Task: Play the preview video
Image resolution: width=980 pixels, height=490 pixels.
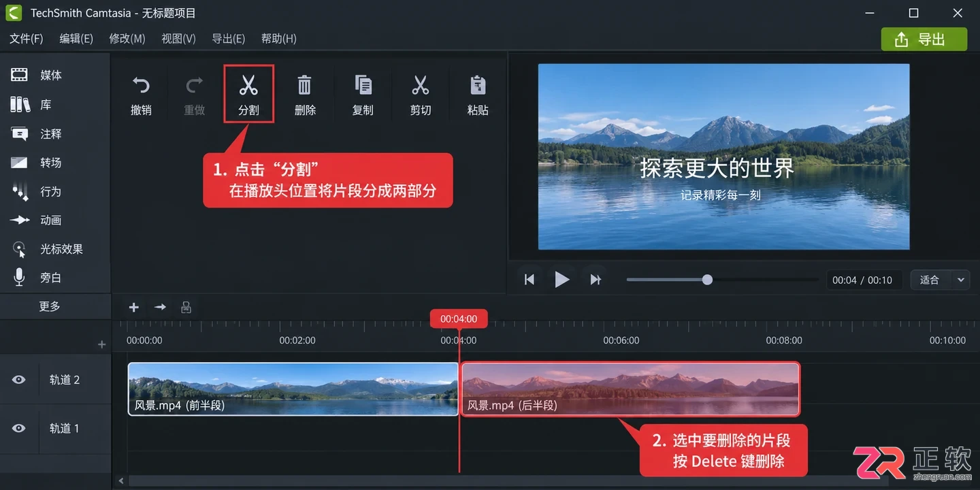Action: click(x=561, y=280)
